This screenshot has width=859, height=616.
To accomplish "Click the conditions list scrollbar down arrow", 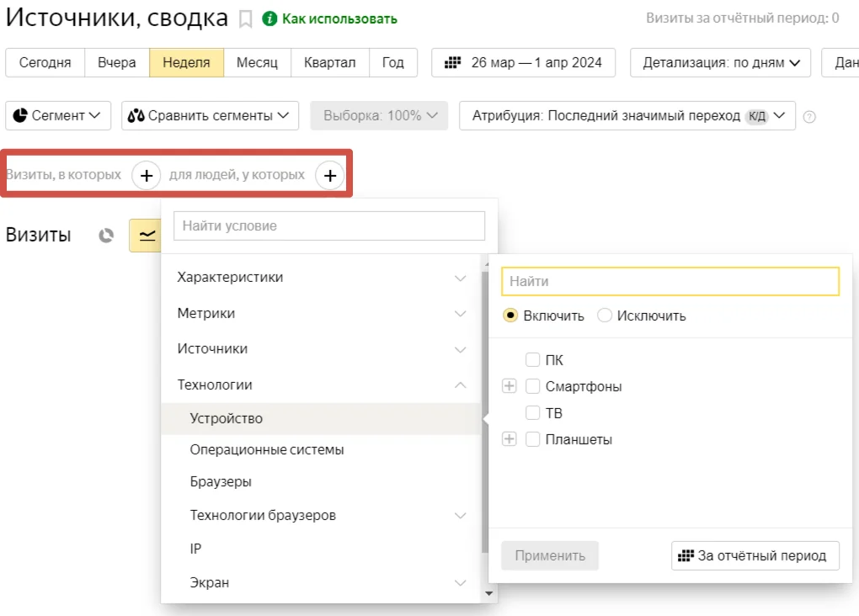I will [488, 593].
